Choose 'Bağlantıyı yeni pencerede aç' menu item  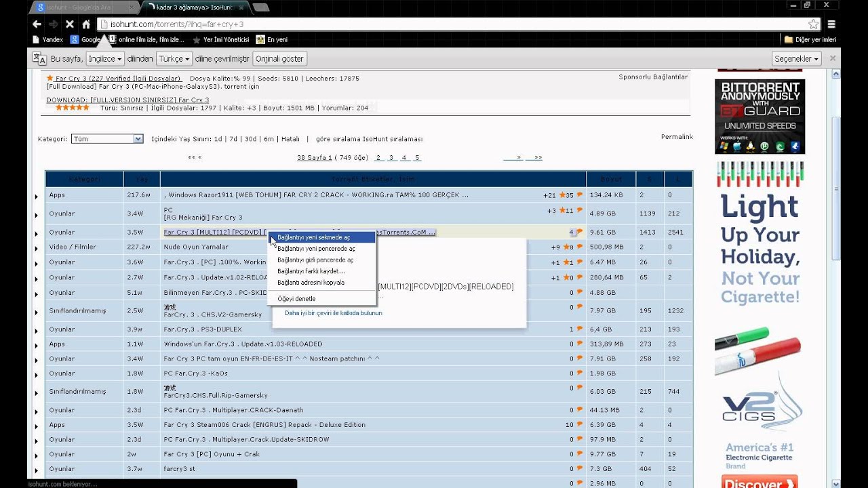322,249
